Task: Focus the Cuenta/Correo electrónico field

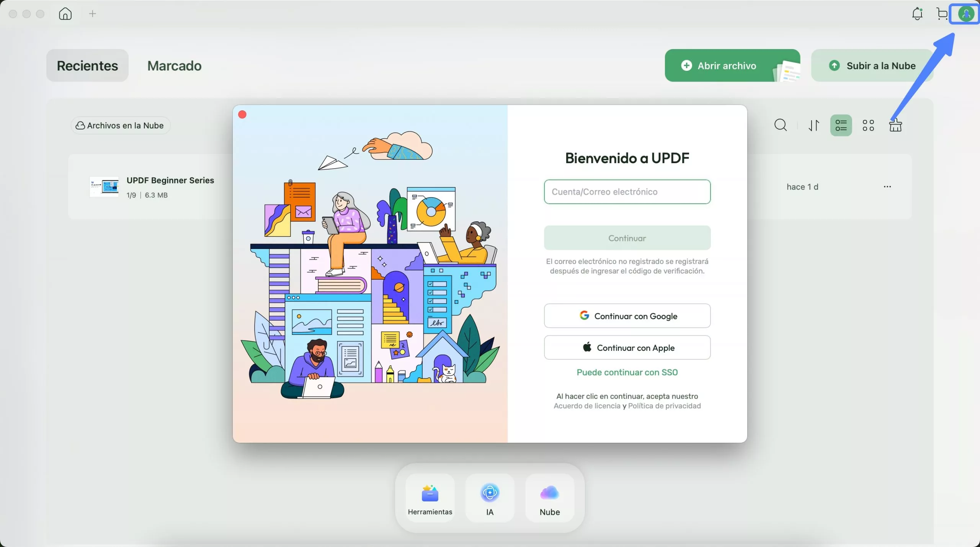Action: (627, 192)
